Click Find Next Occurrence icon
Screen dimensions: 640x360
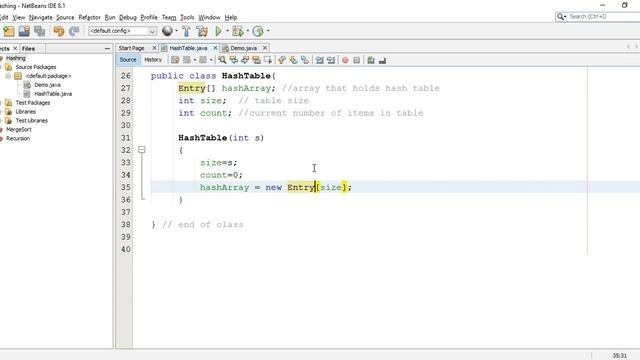pos(245,60)
